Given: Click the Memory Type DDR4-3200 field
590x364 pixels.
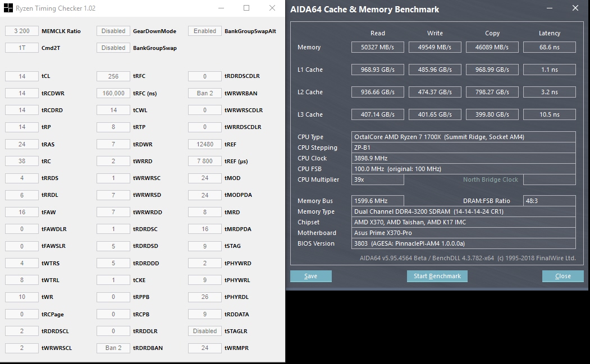Looking at the screenshot, I should (463, 211).
